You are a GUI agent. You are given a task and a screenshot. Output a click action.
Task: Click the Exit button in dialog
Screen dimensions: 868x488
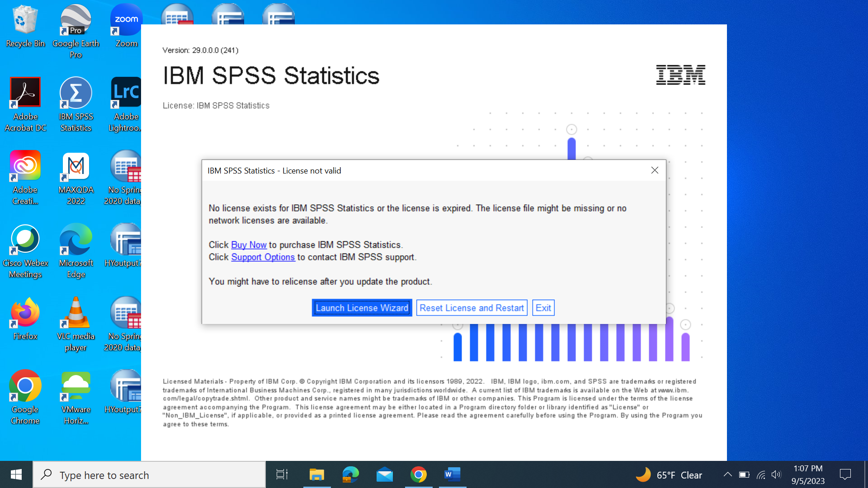[x=543, y=308]
